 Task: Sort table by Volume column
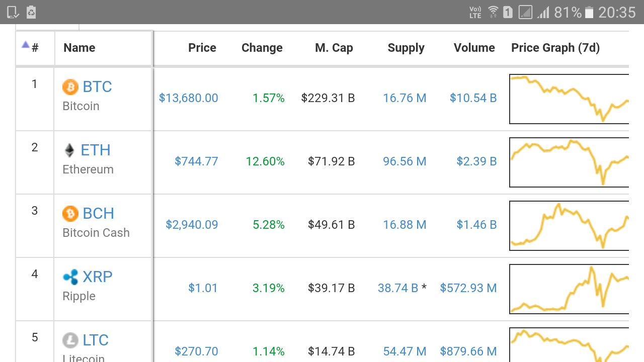pyautogui.click(x=474, y=48)
